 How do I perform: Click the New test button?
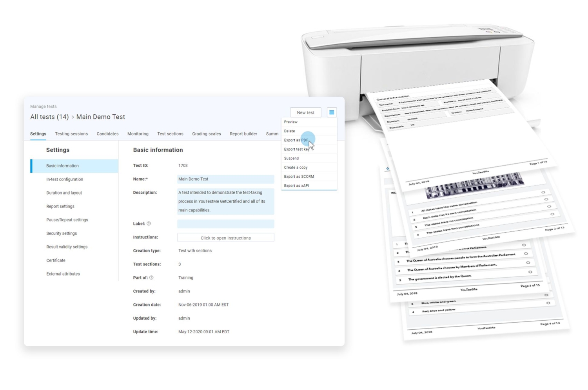(305, 112)
